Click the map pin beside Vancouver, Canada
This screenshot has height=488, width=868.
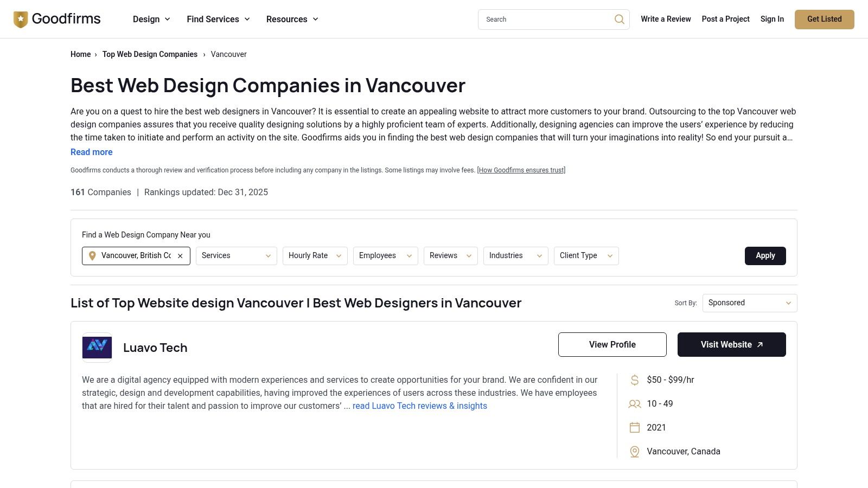(634, 451)
